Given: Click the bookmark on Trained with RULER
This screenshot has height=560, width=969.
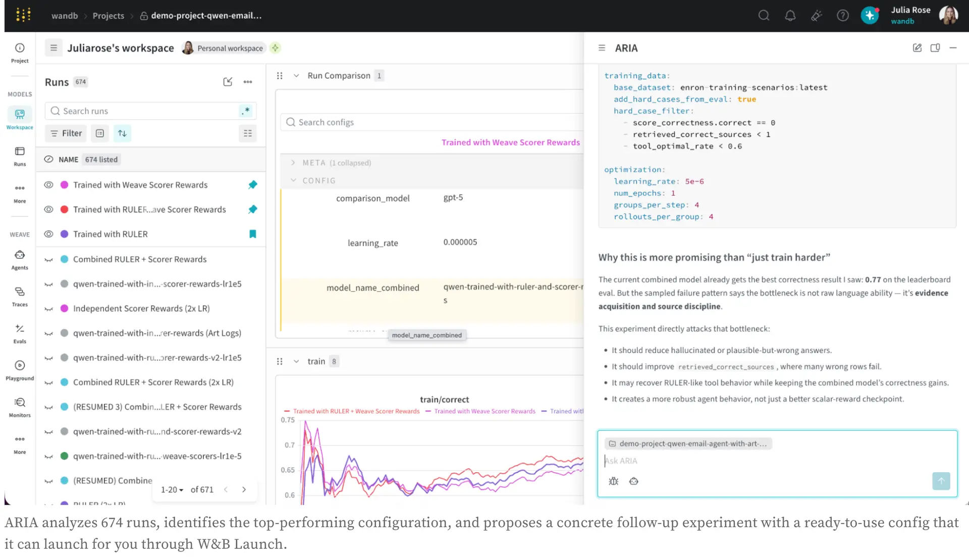Looking at the screenshot, I should click(x=253, y=234).
